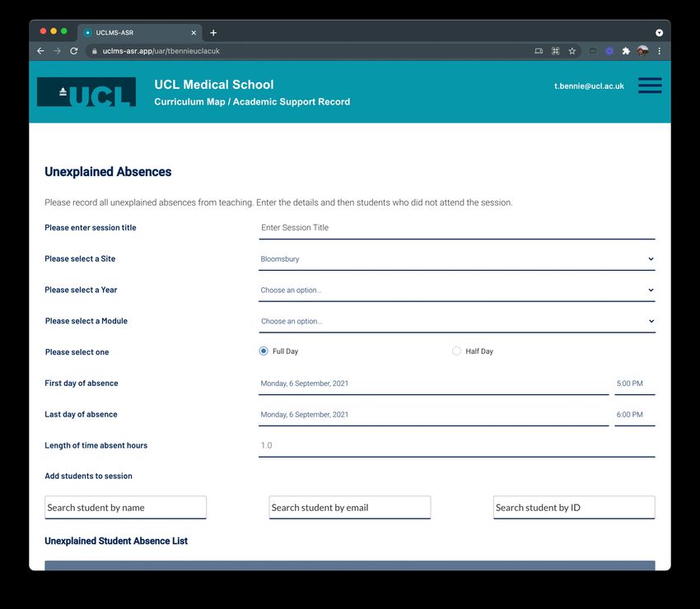
Task: Select the Half Day radio button
Action: click(456, 351)
